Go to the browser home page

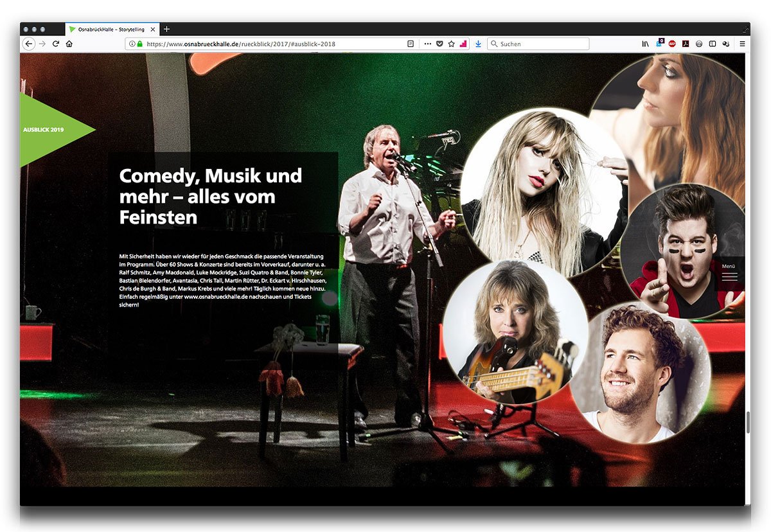[69, 44]
